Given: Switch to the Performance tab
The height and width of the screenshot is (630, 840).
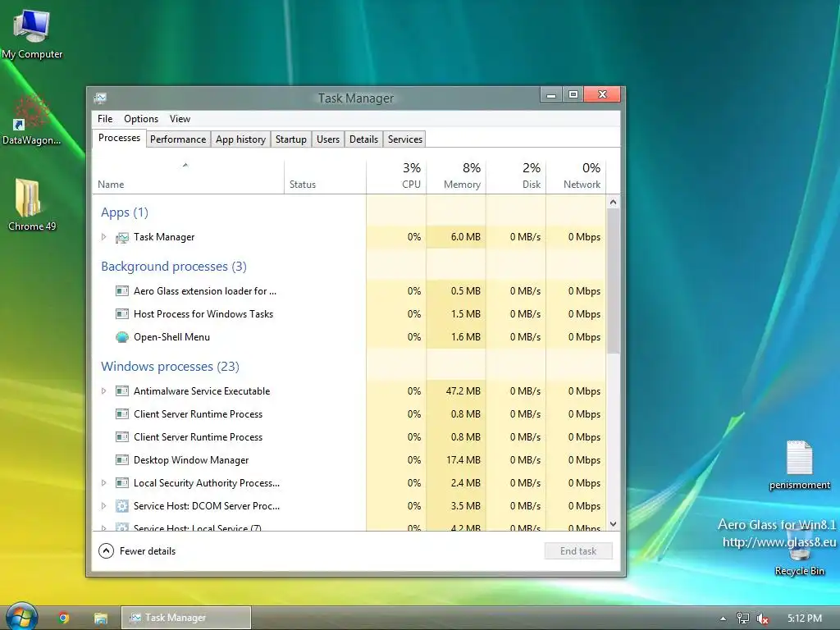Looking at the screenshot, I should (x=178, y=139).
